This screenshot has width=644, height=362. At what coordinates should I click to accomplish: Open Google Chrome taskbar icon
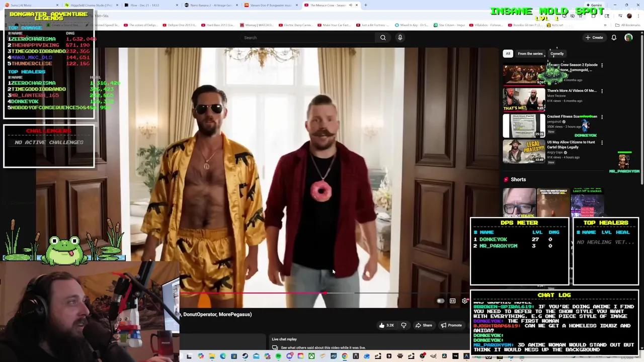click(344, 356)
